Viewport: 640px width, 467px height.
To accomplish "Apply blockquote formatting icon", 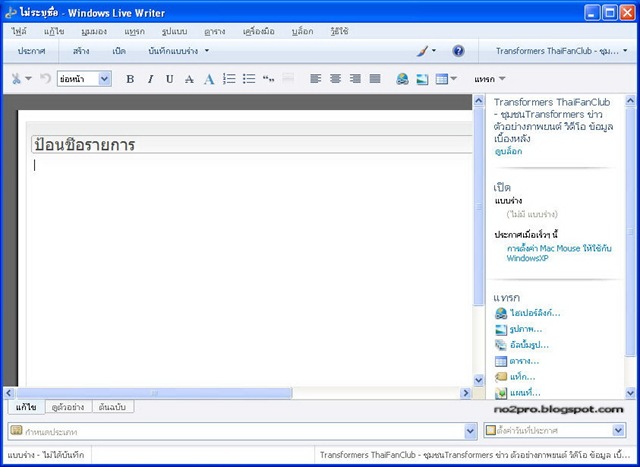I will click(268, 79).
